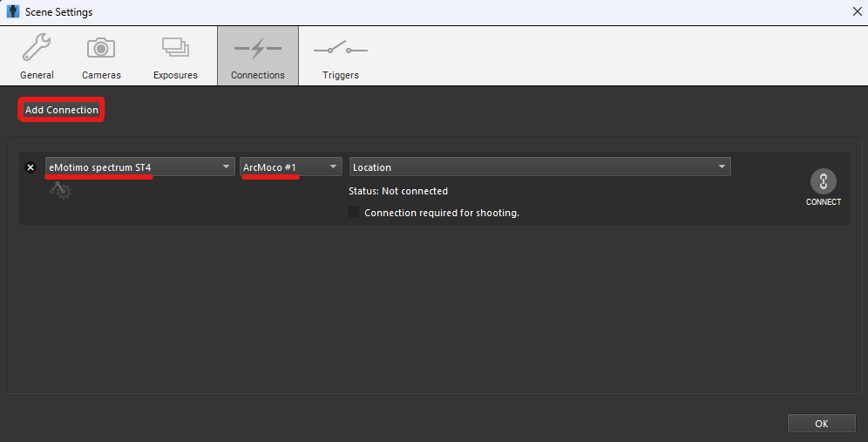The width and height of the screenshot is (868, 442).
Task: Click the OK button
Action: pyautogui.click(x=822, y=423)
